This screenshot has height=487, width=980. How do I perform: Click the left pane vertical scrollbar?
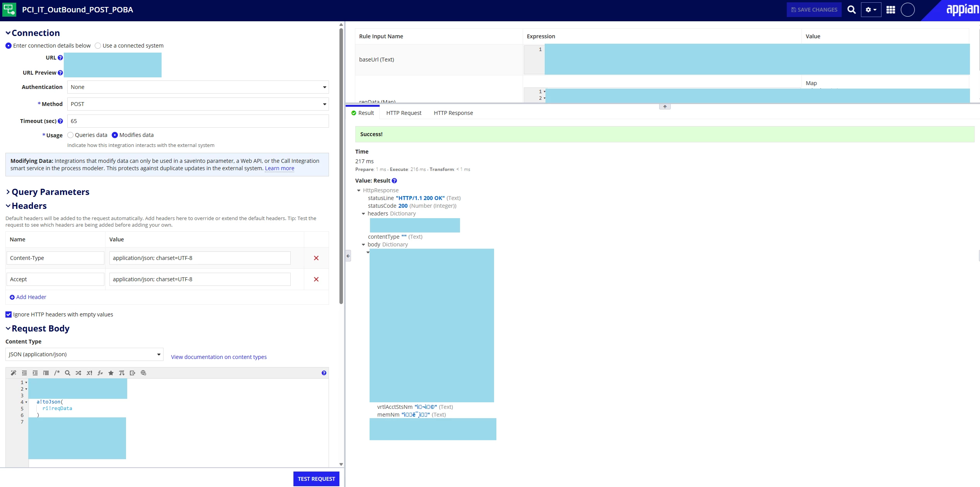coord(341,166)
